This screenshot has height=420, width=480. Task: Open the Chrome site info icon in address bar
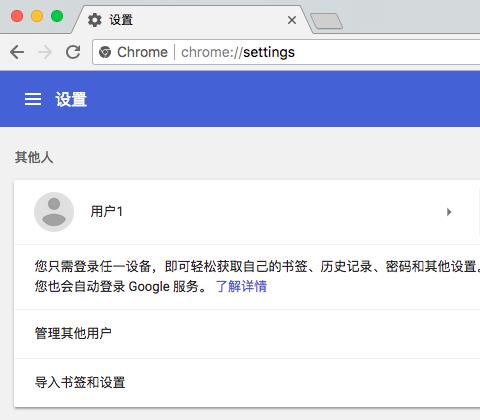click(x=105, y=52)
